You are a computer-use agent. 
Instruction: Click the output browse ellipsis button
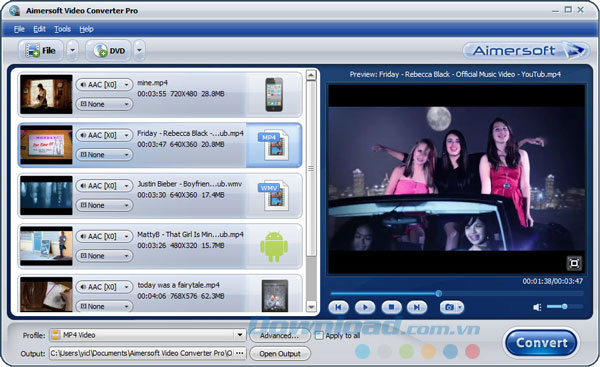(x=240, y=353)
